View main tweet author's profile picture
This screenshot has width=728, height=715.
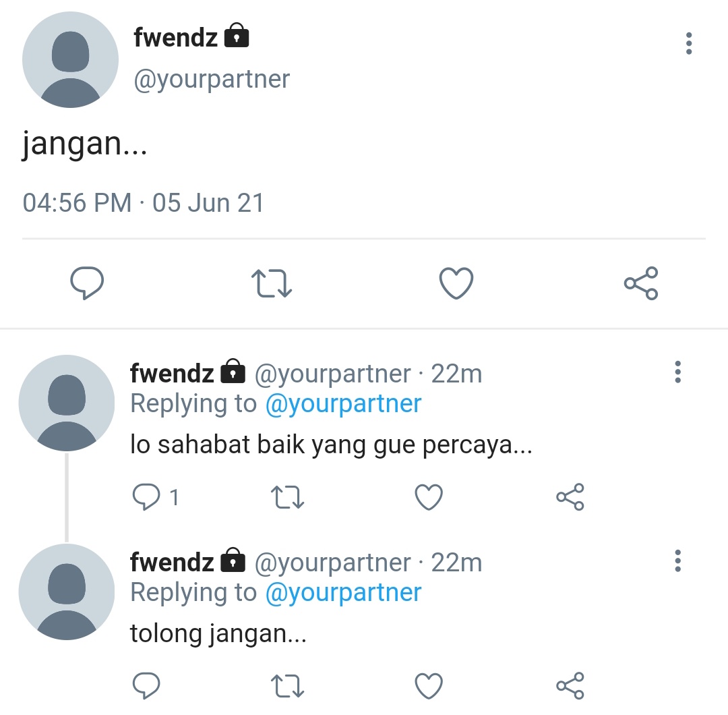coord(70,60)
